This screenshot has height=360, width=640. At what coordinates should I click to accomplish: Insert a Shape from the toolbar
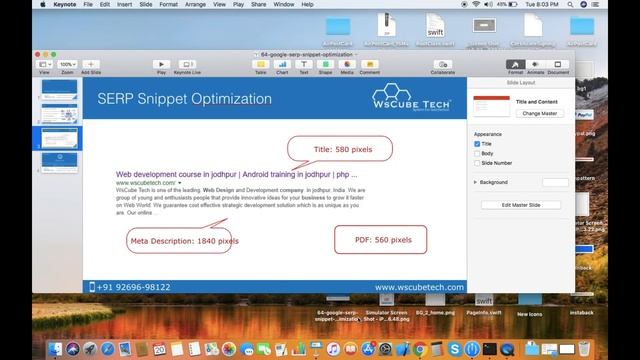(x=325, y=64)
